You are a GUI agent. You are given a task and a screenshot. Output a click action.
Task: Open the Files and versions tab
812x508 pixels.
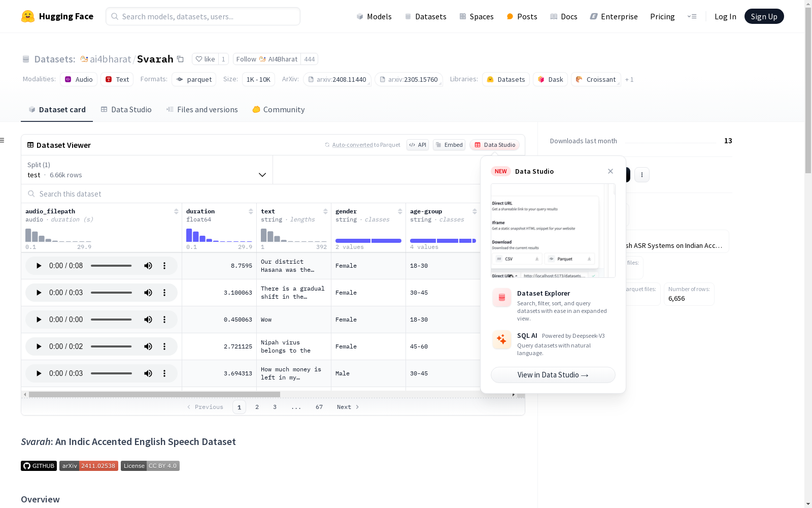(x=202, y=110)
